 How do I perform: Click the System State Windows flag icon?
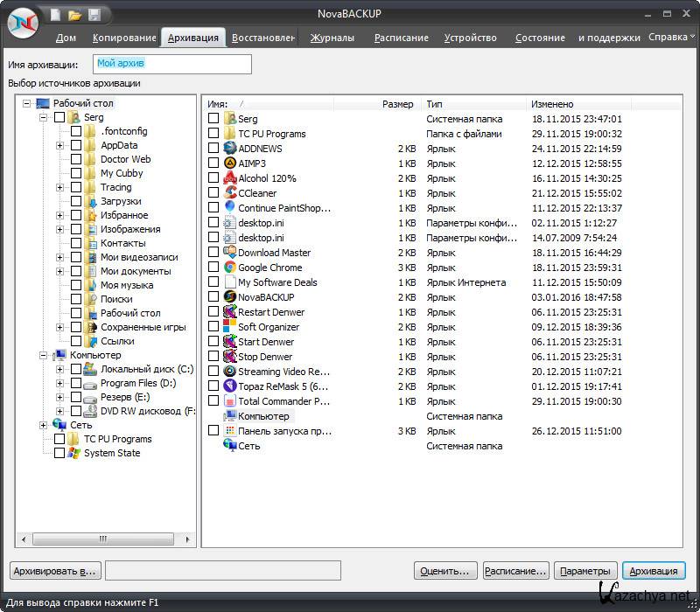73,453
